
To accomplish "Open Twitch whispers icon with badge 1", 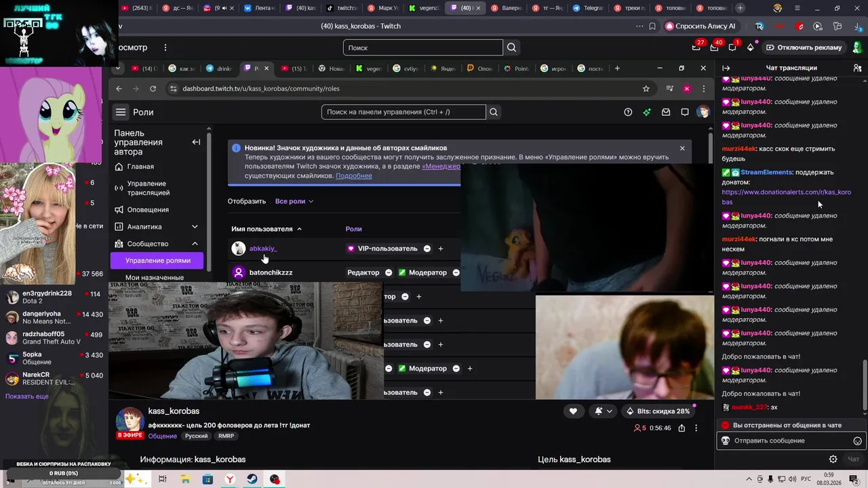I will pos(733,47).
